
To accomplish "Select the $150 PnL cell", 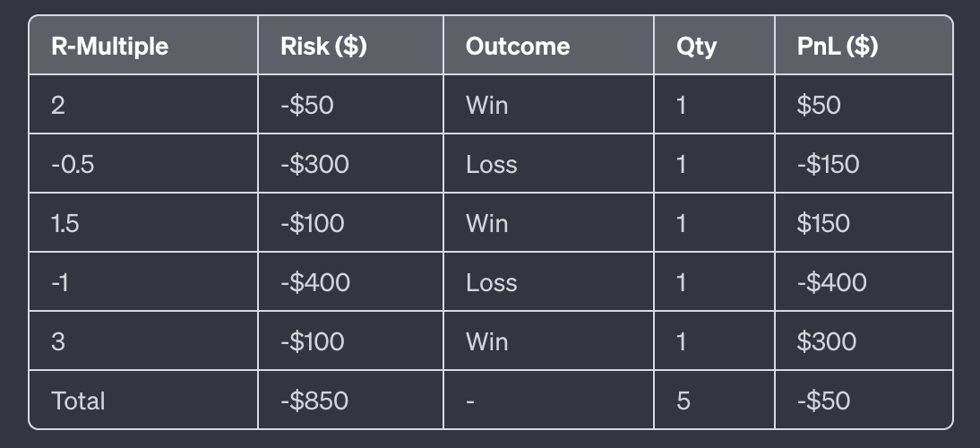I will tap(823, 223).
